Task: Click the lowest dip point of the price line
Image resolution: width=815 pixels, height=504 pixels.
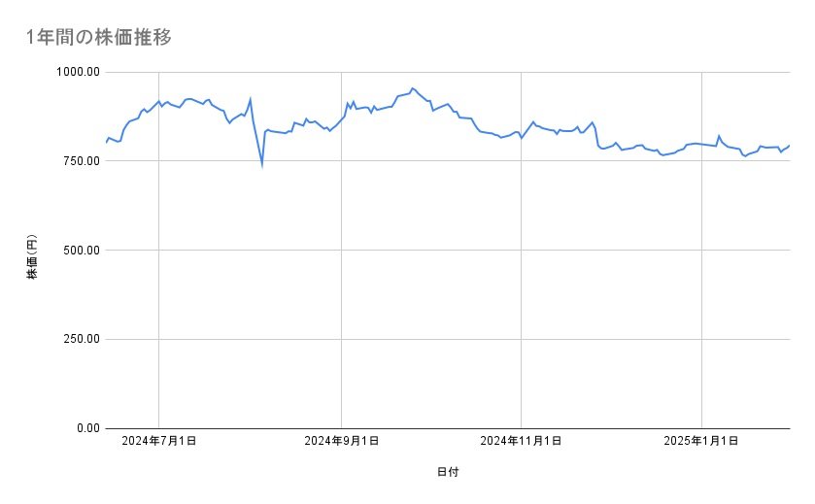Action: (x=262, y=165)
